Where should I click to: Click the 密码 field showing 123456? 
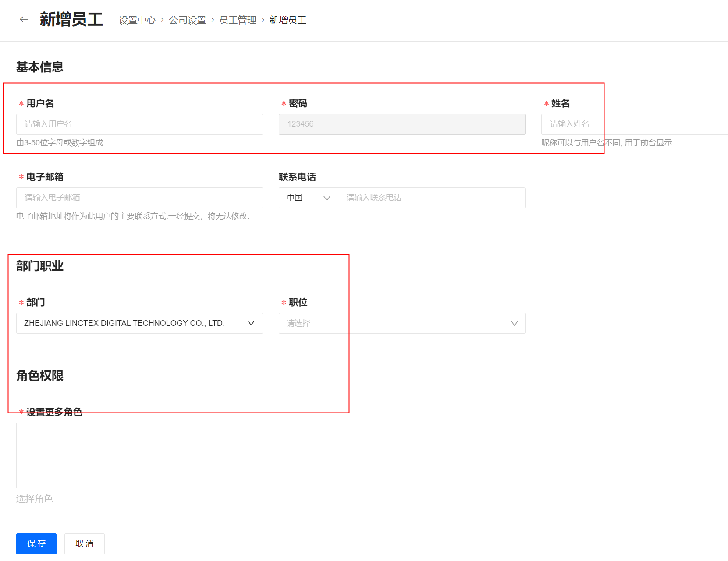[x=401, y=124]
